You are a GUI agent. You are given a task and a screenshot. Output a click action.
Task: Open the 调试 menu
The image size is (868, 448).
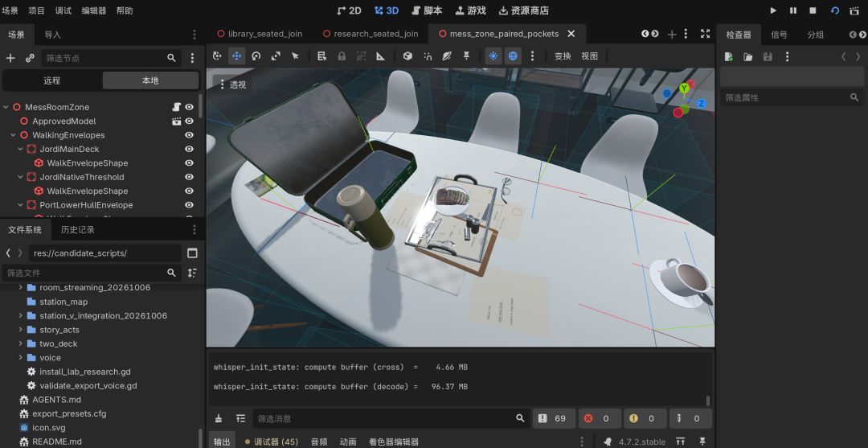point(63,10)
